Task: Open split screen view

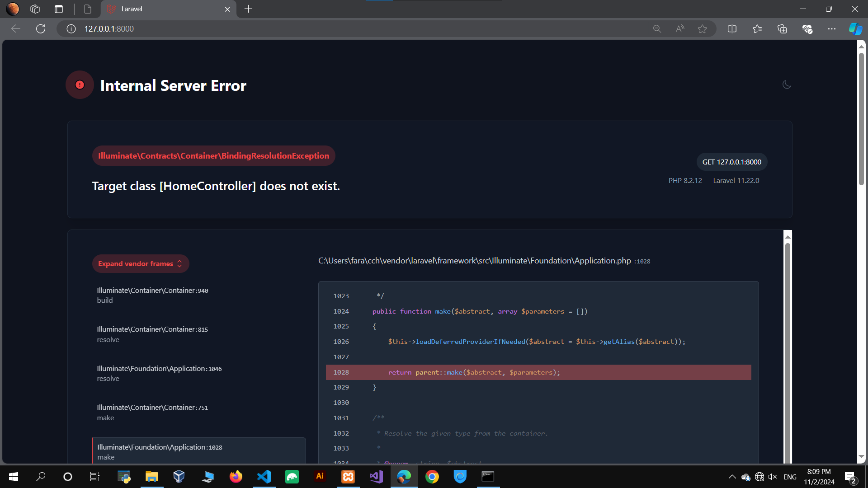Action: 732,28
